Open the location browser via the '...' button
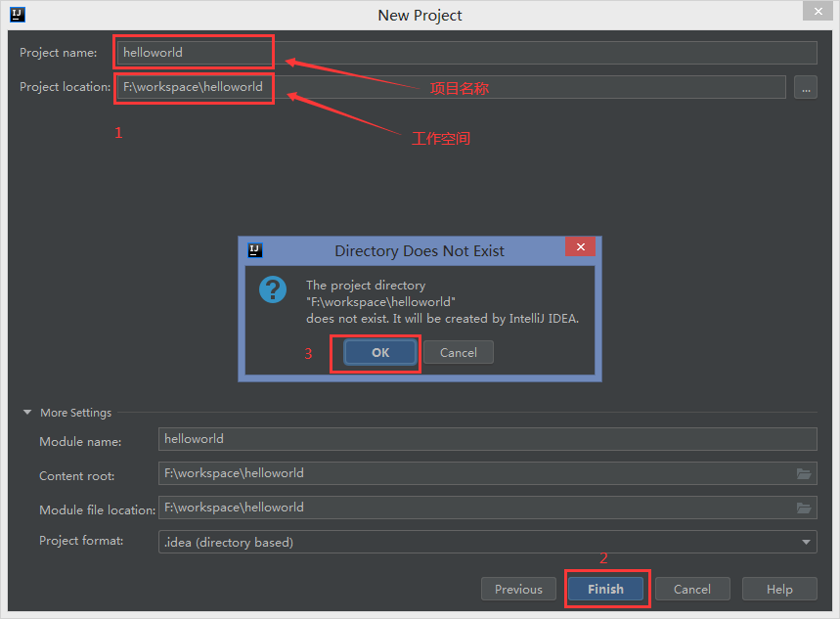The width and height of the screenshot is (840, 619). [805, 87]
